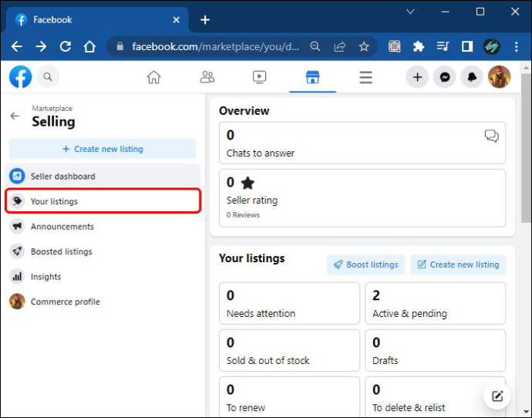The height and width of the screenshot is (418, 532).
Task: Open Messenger
Action: tap(445, 77)
